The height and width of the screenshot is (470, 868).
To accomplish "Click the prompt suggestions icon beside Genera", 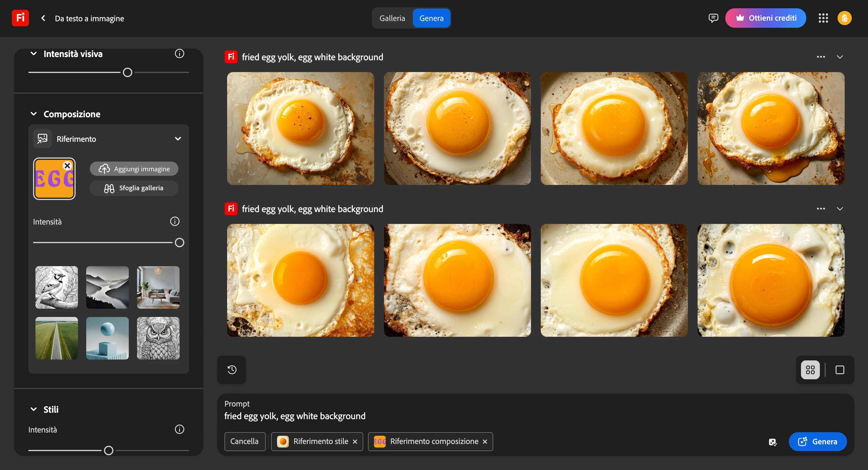I will coord(772,442).
